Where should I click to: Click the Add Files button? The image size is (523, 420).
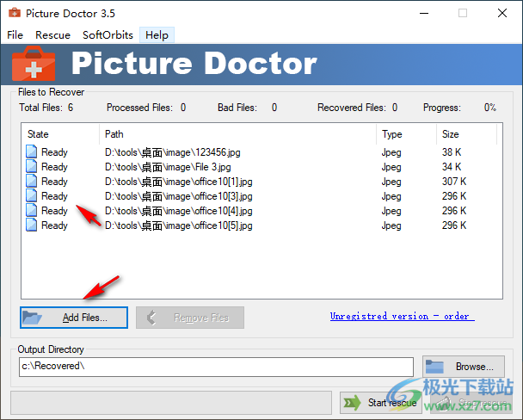tap(74, 318)
